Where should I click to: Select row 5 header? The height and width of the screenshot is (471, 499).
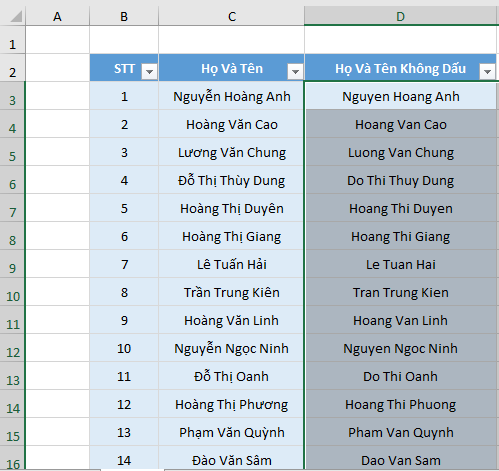(x=12, y=152)
